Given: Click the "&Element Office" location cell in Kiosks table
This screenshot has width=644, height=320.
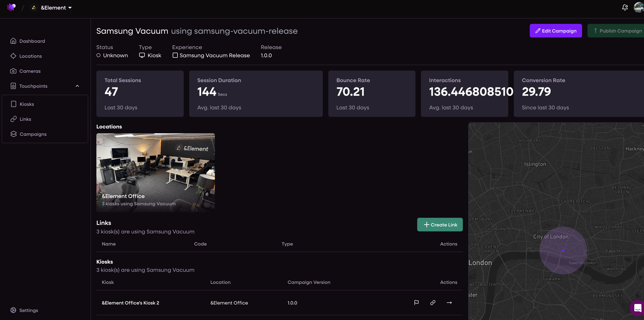Looking at the screenshot, I should 229,303.
